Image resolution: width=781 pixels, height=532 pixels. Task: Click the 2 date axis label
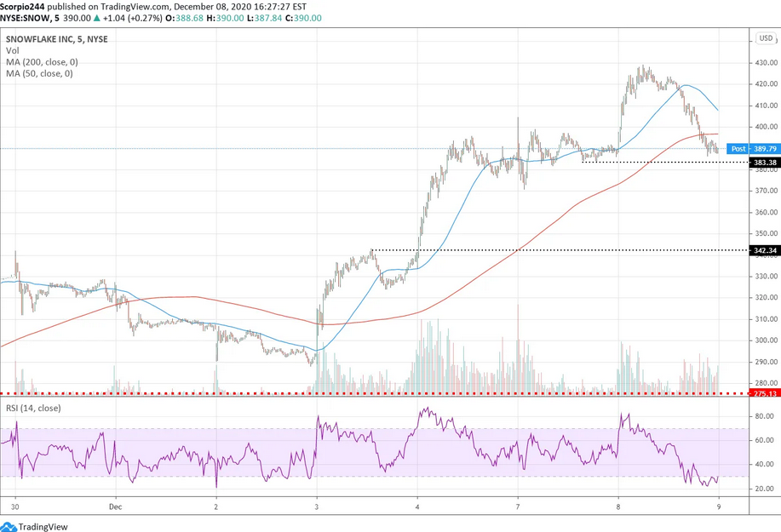[x=216, y=507]
